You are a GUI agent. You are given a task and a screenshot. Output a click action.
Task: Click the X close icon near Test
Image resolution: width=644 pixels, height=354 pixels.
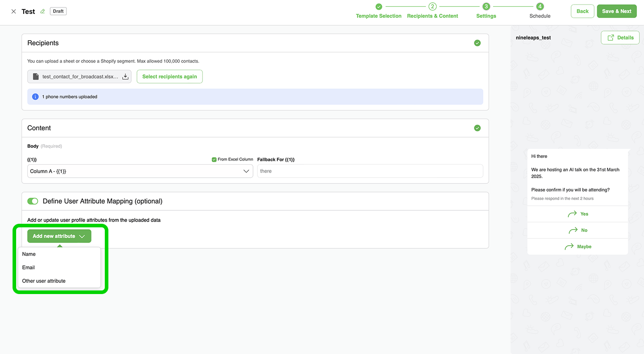[x=13, y=12]
